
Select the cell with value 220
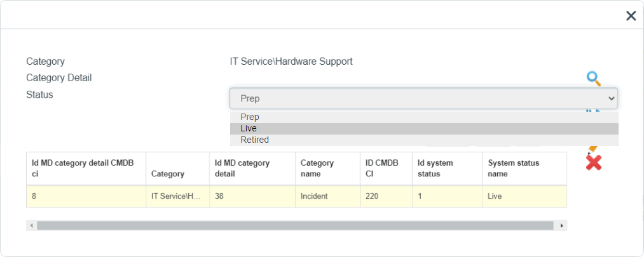point(387,196)
